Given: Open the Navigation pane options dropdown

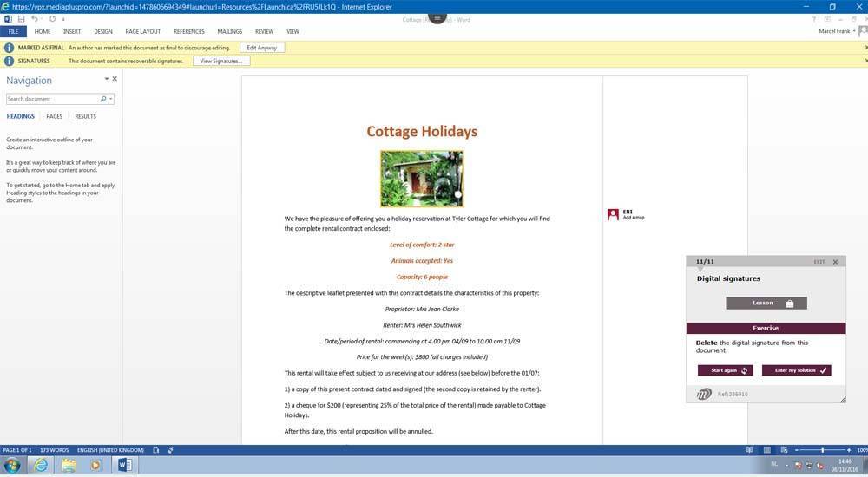Looking at the screenshot, I should pyautogui.click(x=106, y=79).
